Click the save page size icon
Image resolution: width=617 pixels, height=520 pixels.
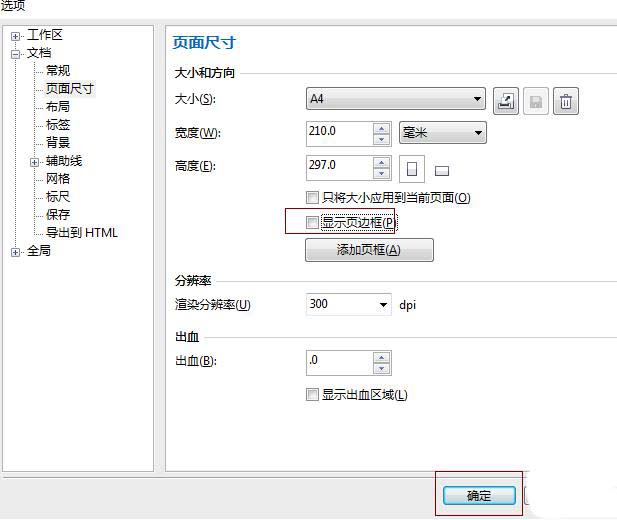click(x=536, y=101)
